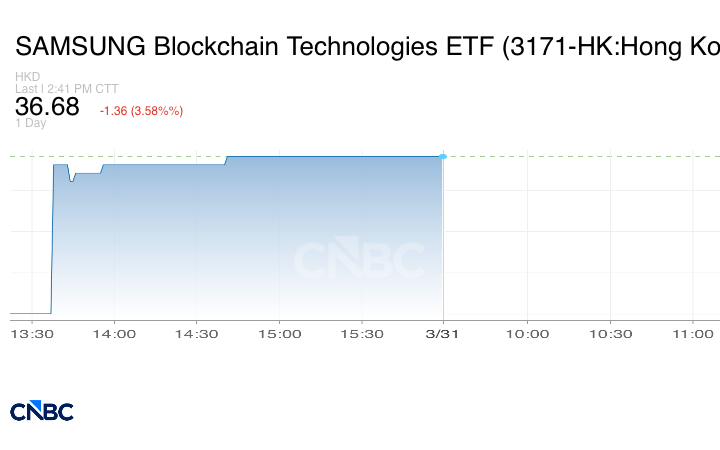720x450 pixels.
Task: Click the HKD currency label
Action: 28,77
